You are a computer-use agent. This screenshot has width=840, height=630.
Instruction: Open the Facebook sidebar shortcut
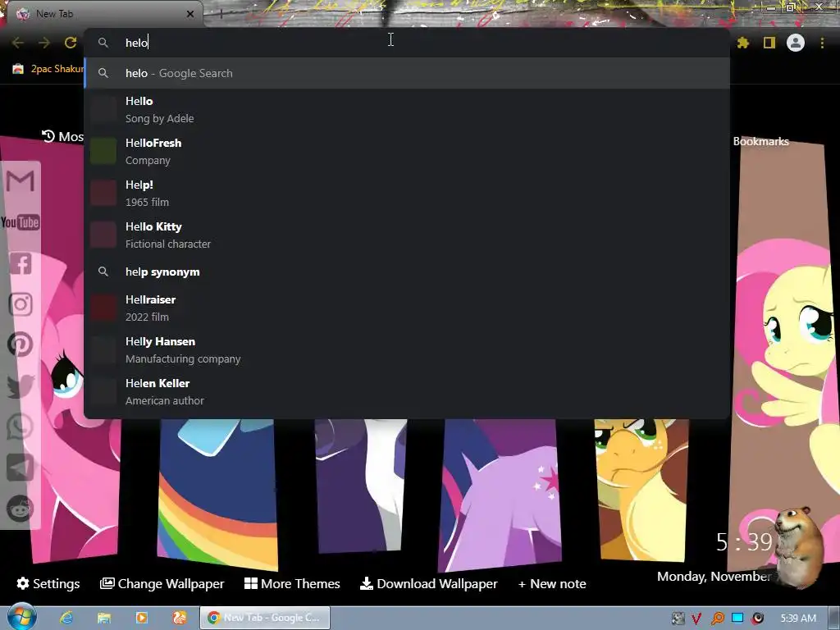[x=21, y=263]
